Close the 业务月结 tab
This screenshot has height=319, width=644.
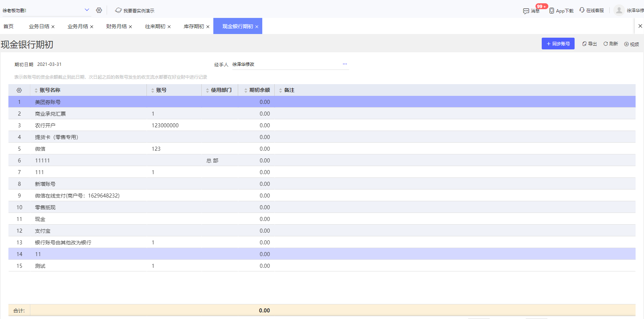pyautogui.click(x=92, y=27)
